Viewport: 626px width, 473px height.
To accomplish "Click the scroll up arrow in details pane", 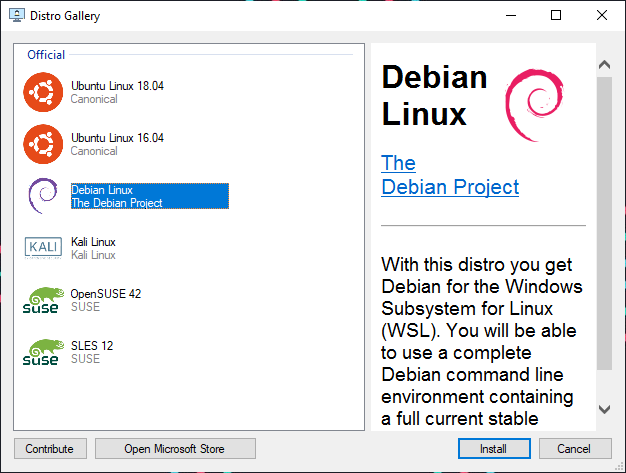I will coord(604,65).
